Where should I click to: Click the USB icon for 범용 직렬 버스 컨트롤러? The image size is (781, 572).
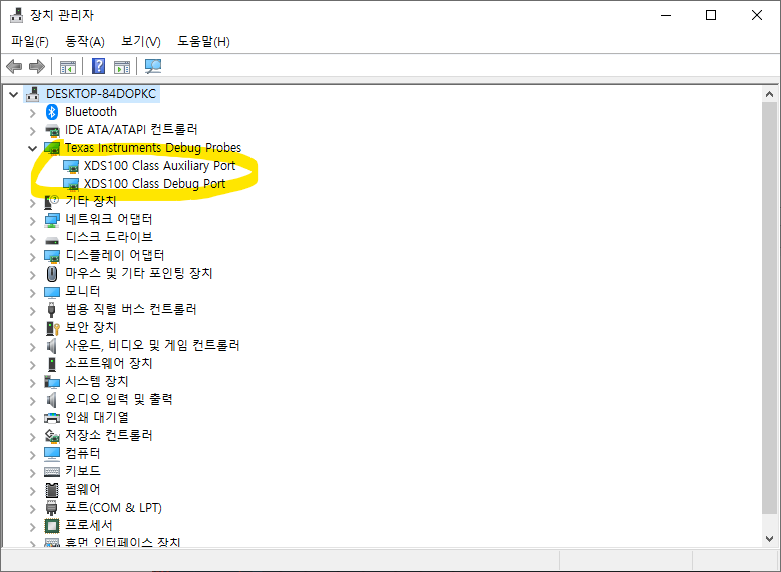(x=51, y=309)
